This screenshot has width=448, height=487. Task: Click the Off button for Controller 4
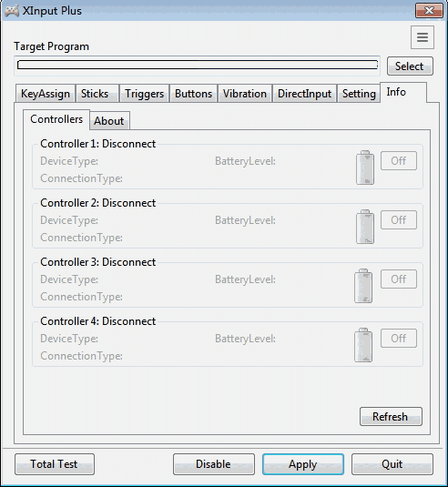399,339
